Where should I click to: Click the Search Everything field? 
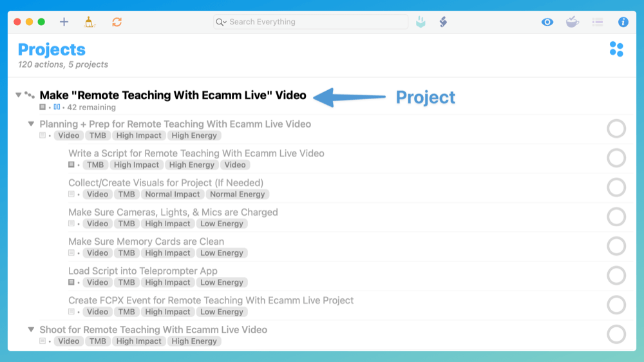[310, 22]
